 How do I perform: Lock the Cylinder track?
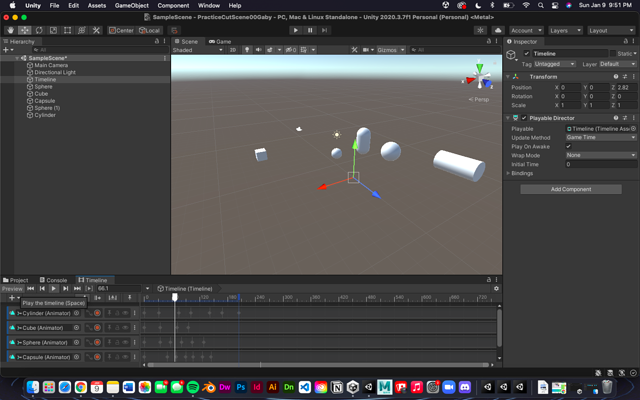(117, 313)
